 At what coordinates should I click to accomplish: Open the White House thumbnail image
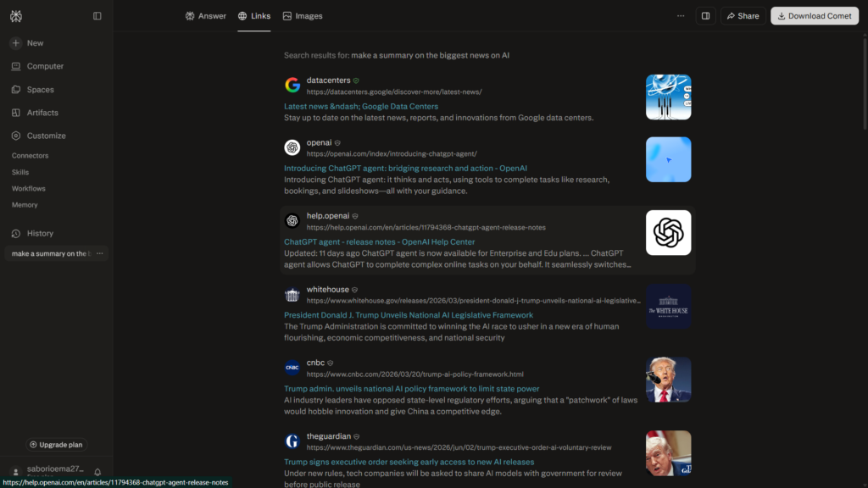(668, 307)
